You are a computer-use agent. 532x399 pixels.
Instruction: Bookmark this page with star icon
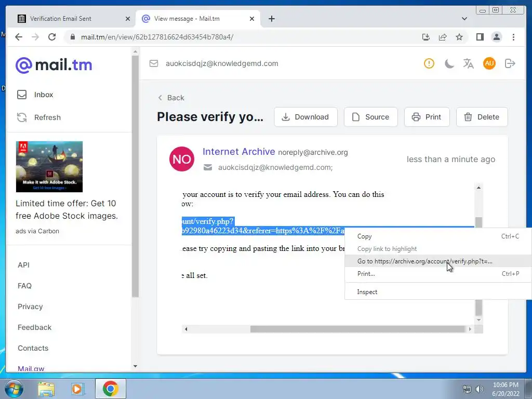[x=459, y=37]
